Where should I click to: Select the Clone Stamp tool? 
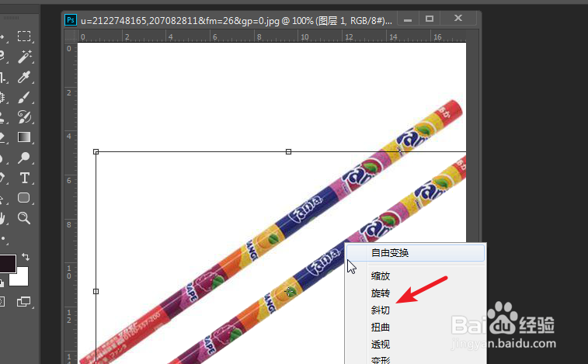coord(3,117)
